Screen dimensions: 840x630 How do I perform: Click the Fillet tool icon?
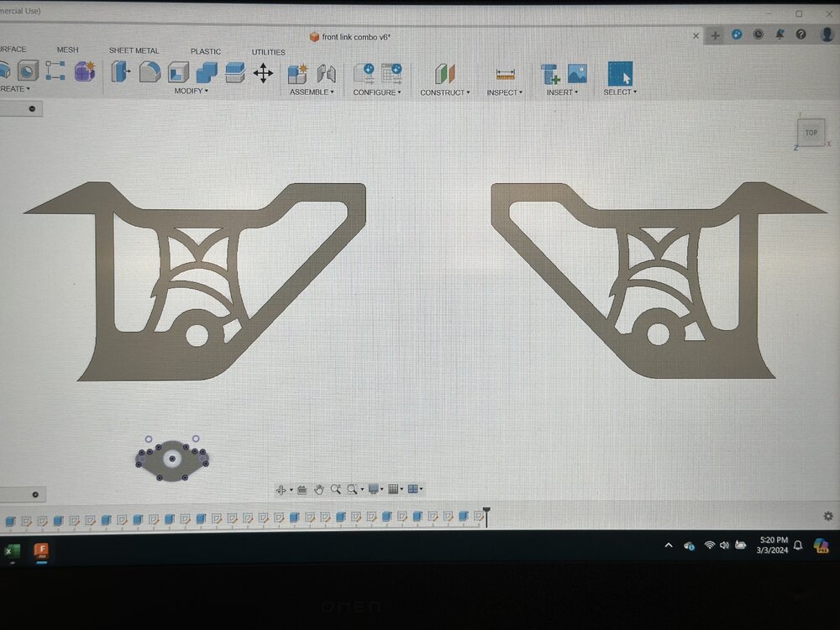tap(150, 71)
